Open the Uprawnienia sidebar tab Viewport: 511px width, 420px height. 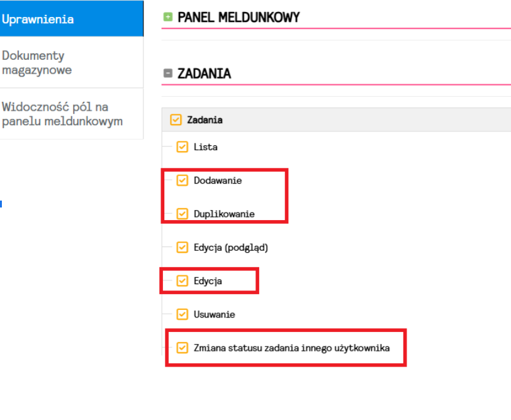coord(38,19)
